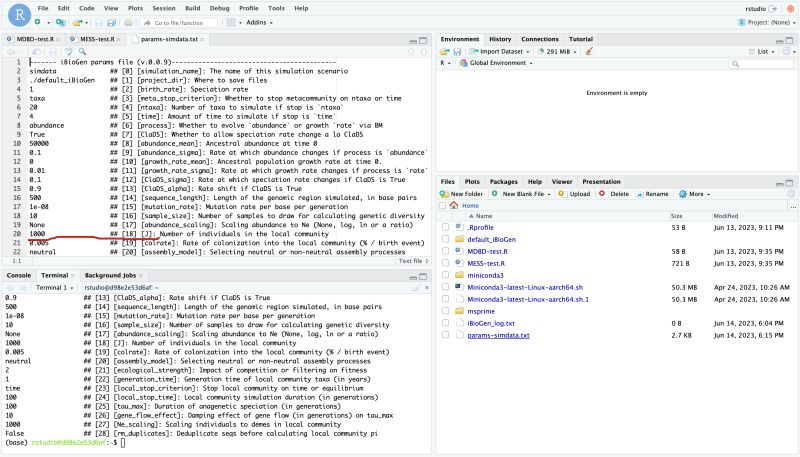800x457 pixels.
Task: Switch to the Console tab
Action: 19,275
